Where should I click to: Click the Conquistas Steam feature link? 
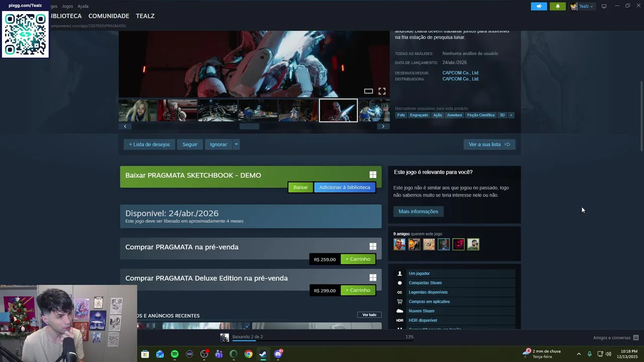point(425,283)
